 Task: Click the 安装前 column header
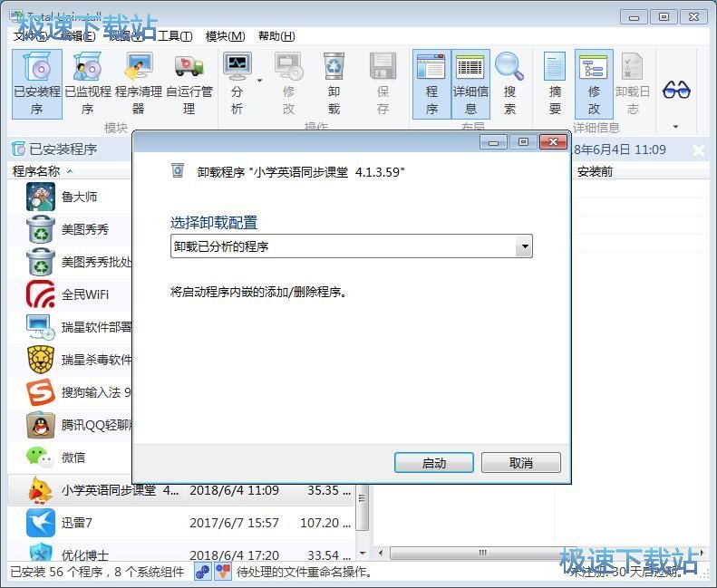[595, 172]
